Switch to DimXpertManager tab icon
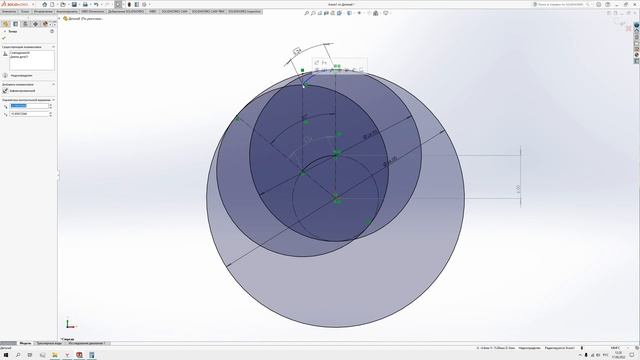This screenshot has width=640, height=360. coord(36,24)
